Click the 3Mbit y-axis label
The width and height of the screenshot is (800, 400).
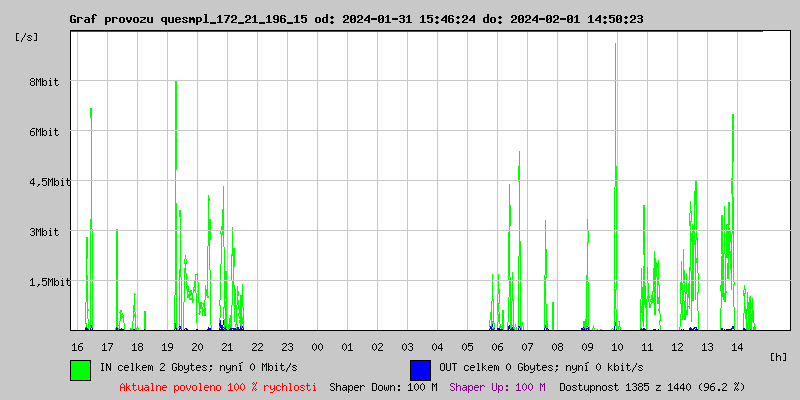click(44, 232)
